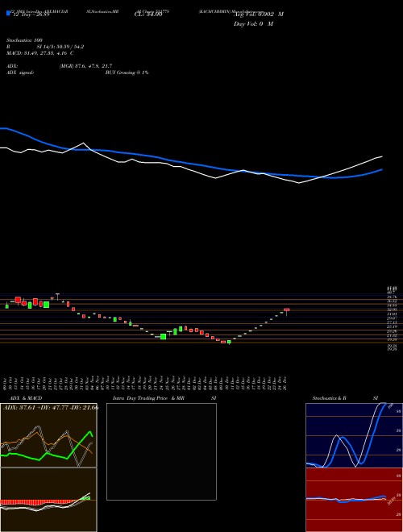The width and height of the screenshot is (403, 532).
Task: Click the red RSI chart panel
Action: 354,500
